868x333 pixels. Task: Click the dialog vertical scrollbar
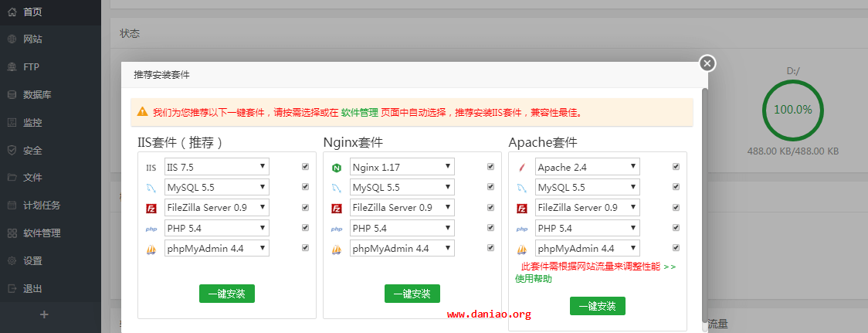pos(705,205)
